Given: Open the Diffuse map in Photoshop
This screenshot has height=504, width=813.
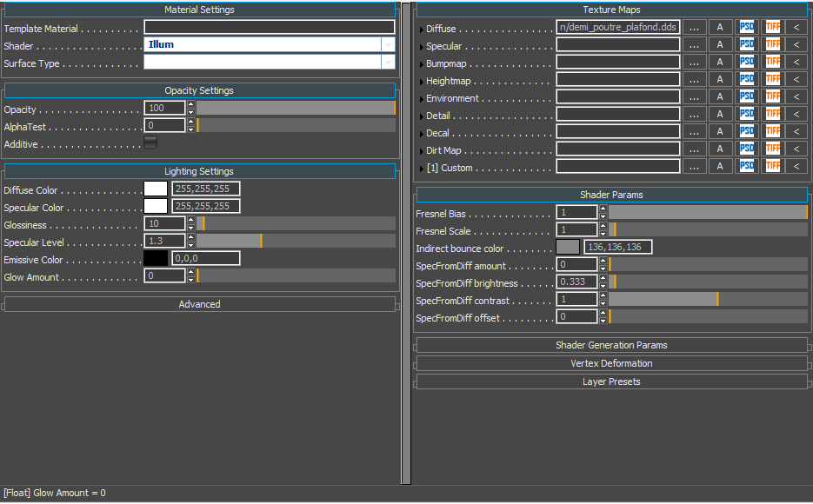Looking at the screenshot, I should (x=746, y=27).
